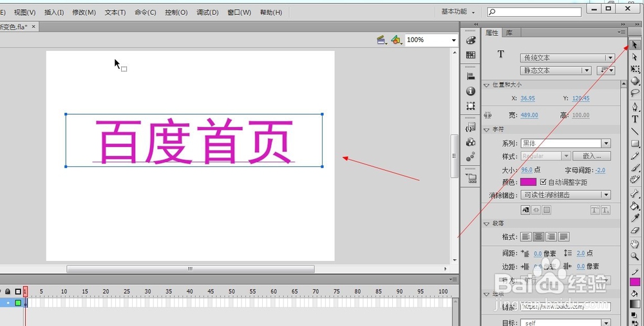The height and width of the screenshot is (326, 644).
Task: Select the Bone tool
Action: click(x=635, y=194)
